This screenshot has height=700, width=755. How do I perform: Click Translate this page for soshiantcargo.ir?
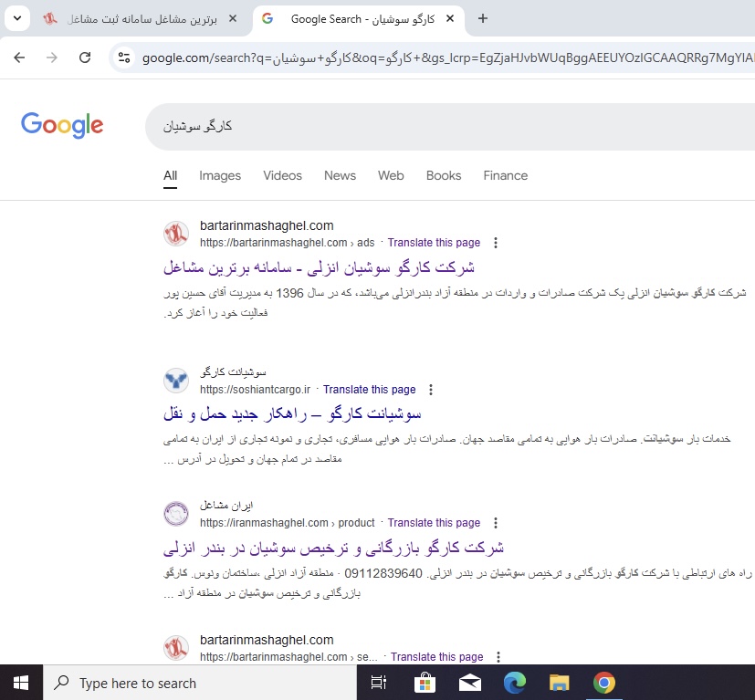tap(370, 390)
